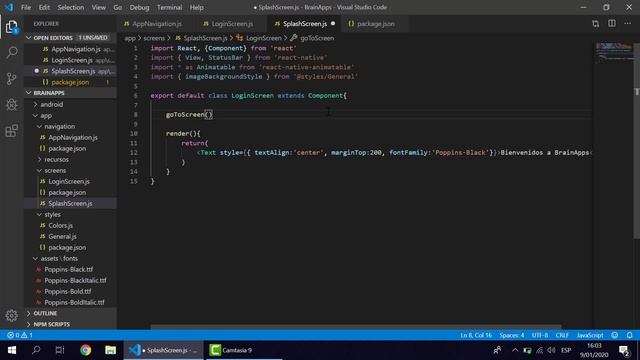640x360 pixels.
Task: Open the Manage gear in activity bar
Action: tap(11, 315)
